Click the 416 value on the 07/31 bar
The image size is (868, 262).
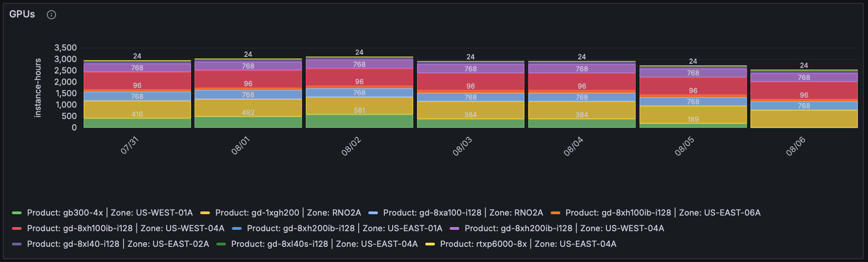click(x=137, y=114)
